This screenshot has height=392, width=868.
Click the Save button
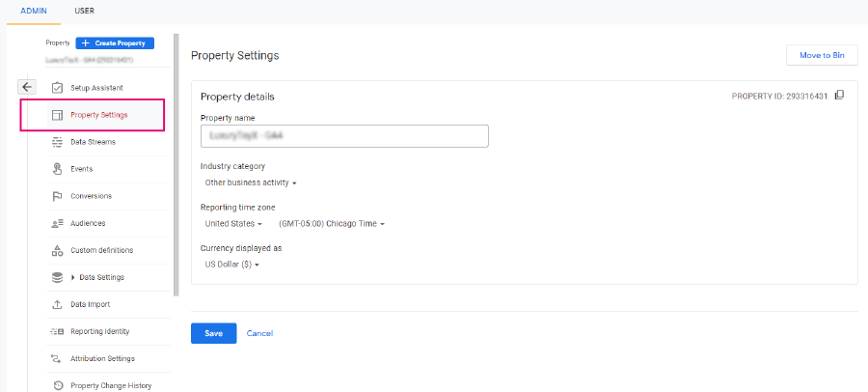point(214,333)
